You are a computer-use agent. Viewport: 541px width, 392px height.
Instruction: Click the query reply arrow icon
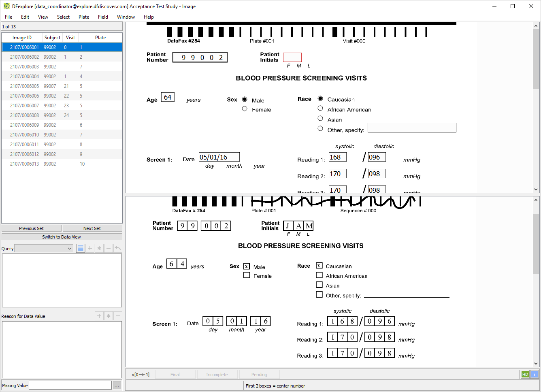coord(118,248)
